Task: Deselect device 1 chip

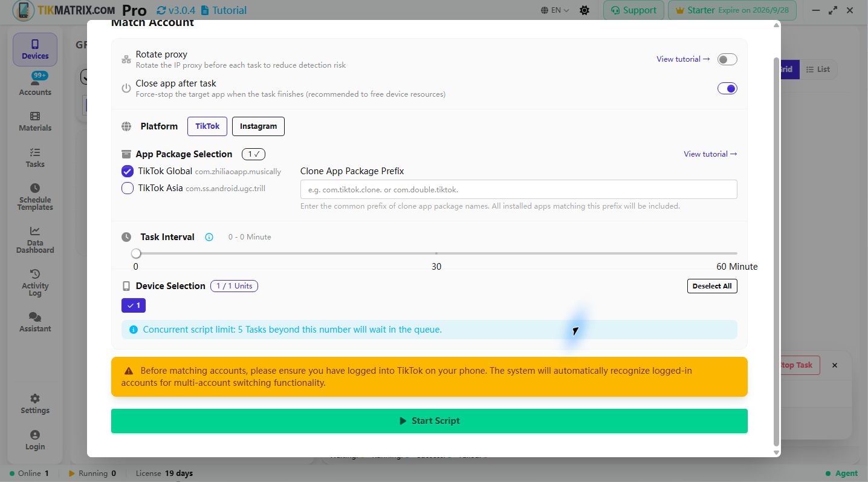Action: 134,305
